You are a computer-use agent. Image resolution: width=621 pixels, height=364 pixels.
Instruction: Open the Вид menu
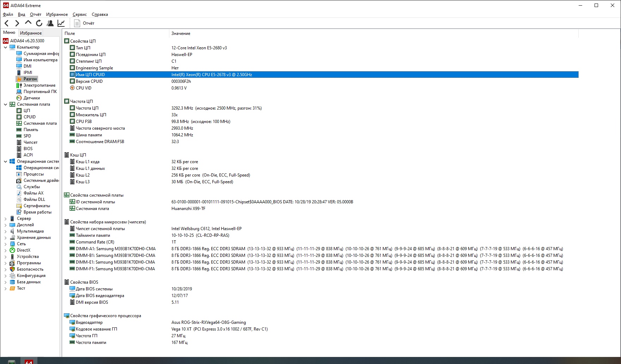coord(22,14)
